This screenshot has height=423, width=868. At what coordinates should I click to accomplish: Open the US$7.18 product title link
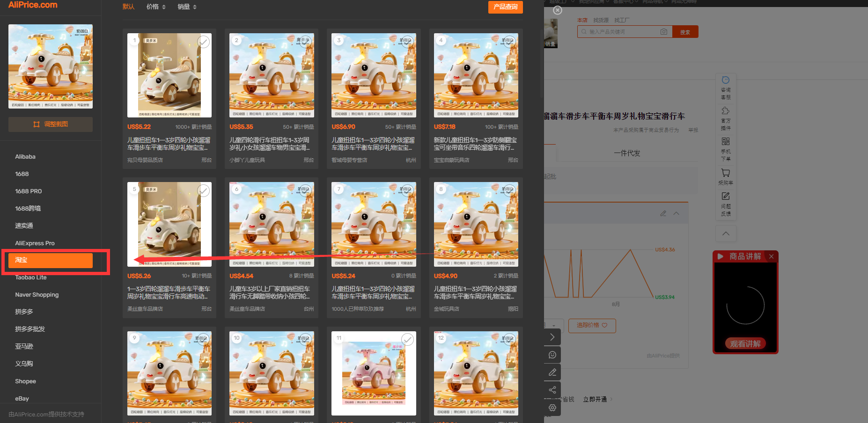coord(476,144)
